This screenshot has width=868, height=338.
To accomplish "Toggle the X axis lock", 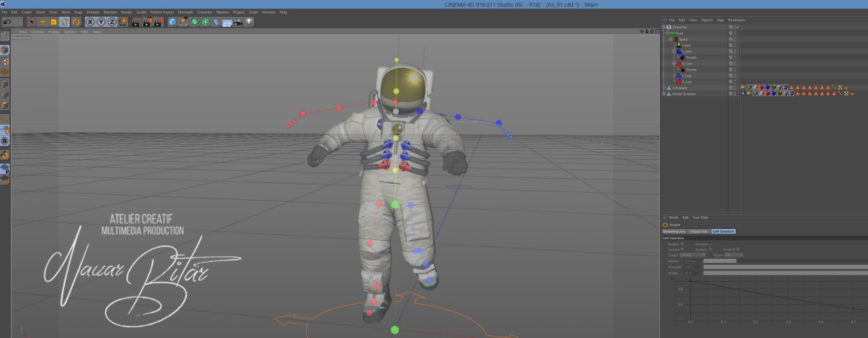I will pyautogui.click(x=90, y=22).
